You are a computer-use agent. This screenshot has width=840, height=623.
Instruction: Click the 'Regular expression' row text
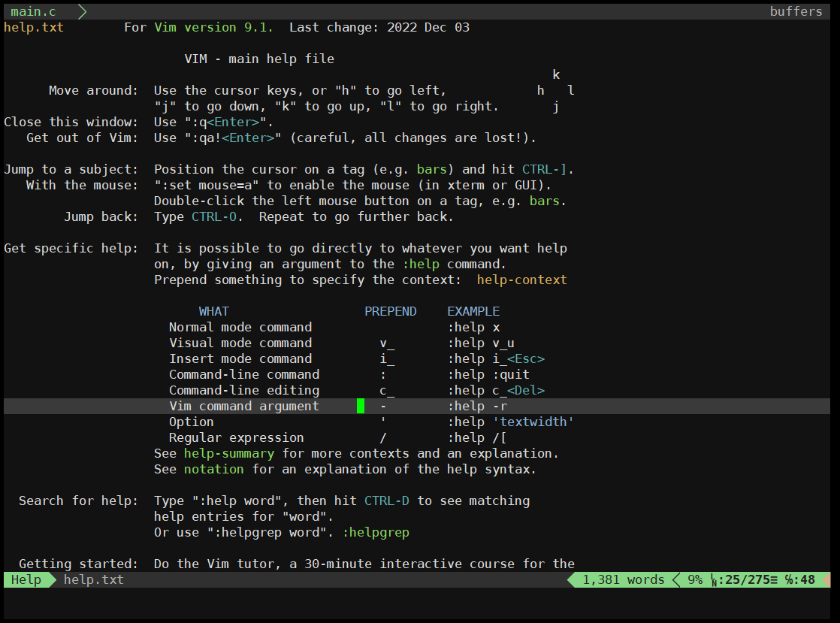click(x=236, y=437)
